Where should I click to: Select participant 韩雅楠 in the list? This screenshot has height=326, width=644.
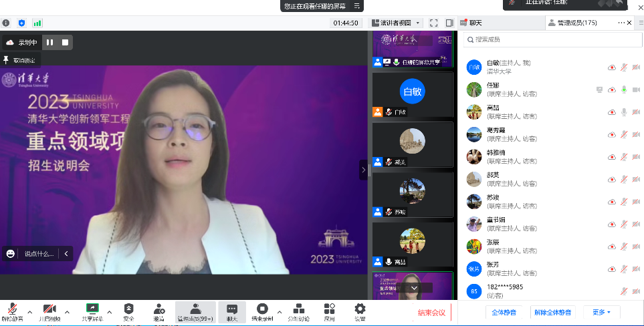[552, 156]
